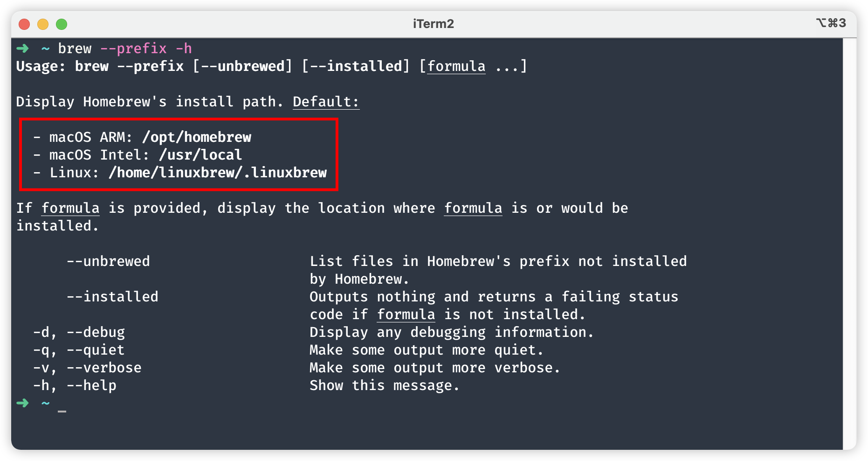Click the green prompt arrow on first line

(x=22, y=48)
